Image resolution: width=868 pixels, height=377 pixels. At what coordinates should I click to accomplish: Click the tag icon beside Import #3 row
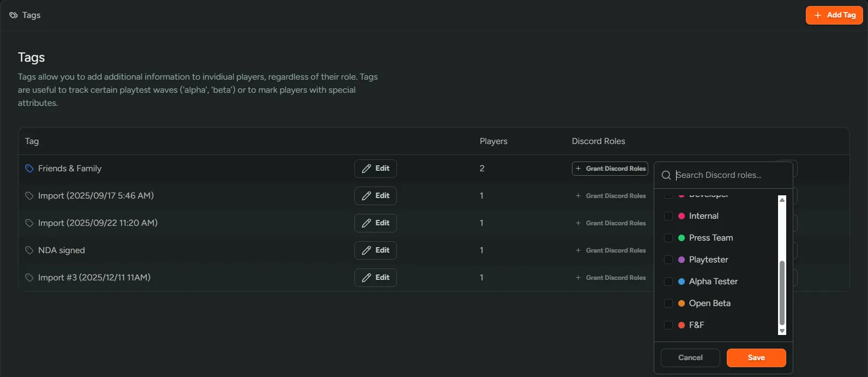tap(29, 278)
